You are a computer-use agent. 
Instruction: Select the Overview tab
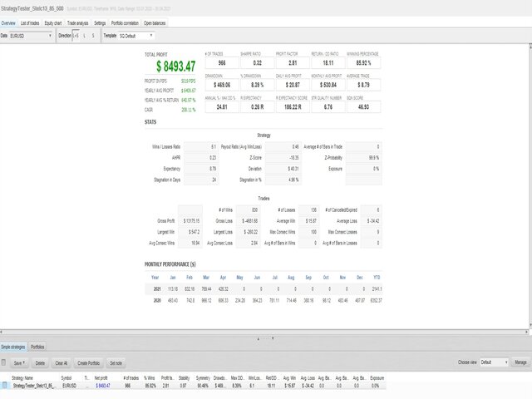(8, 23)
